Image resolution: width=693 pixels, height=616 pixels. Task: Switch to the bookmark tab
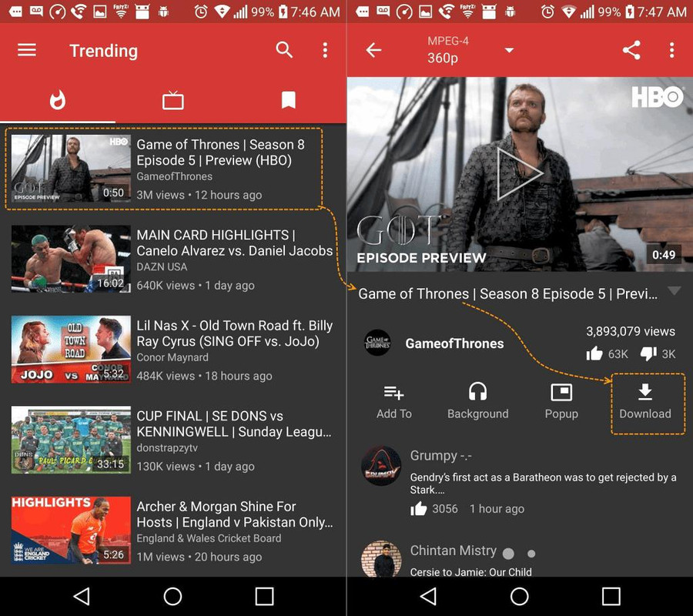coord(288,100)
